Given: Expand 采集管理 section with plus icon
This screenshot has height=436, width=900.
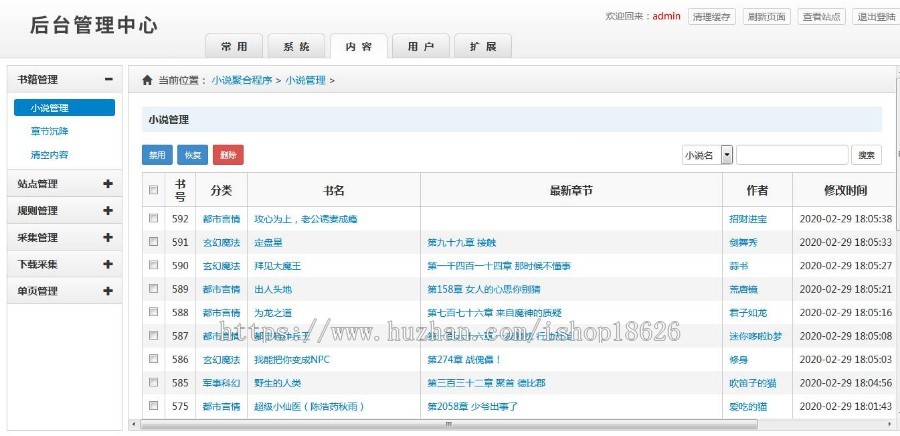Looking at the screenshot, I should 108,238.
